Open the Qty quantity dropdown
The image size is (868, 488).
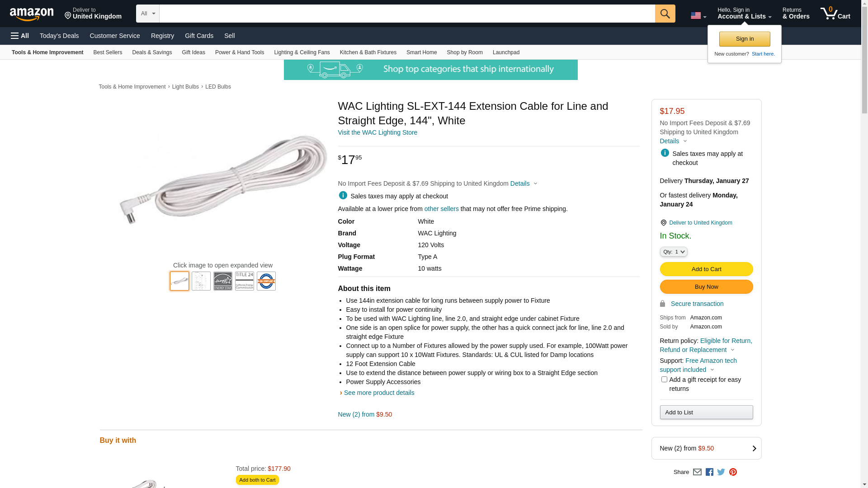[674, 252]
